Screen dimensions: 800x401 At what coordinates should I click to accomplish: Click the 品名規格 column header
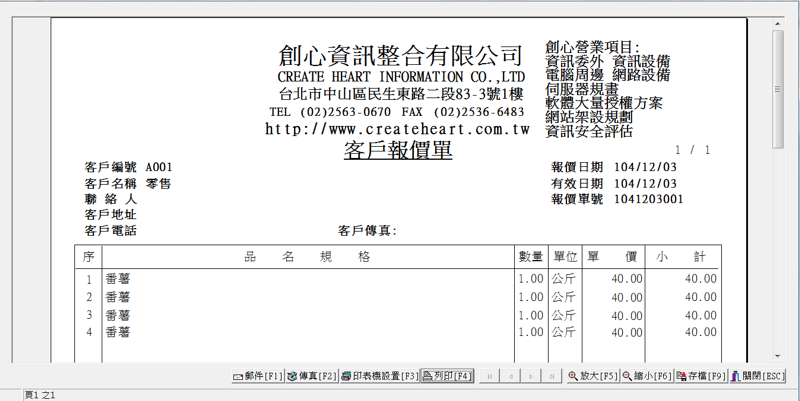[x=307, y=257]
